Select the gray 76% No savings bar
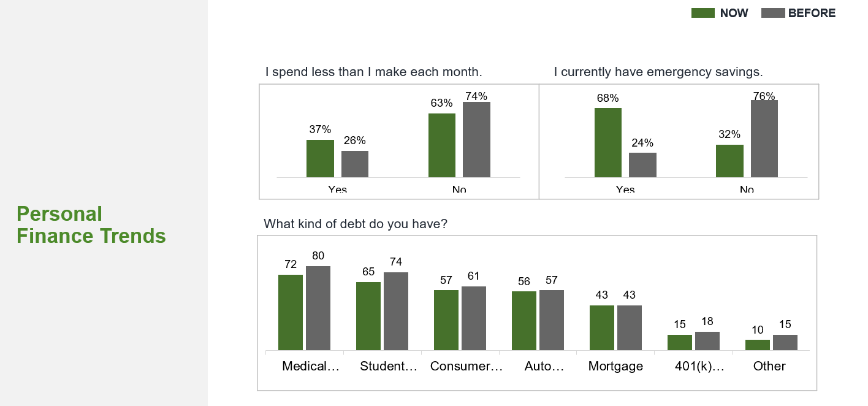 (x=764, y=139)
